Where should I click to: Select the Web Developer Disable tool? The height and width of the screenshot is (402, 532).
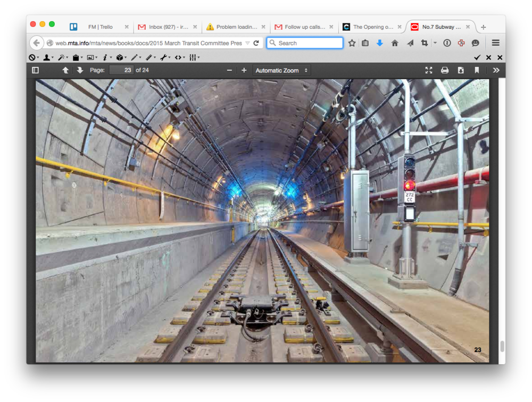click(32, 57)
